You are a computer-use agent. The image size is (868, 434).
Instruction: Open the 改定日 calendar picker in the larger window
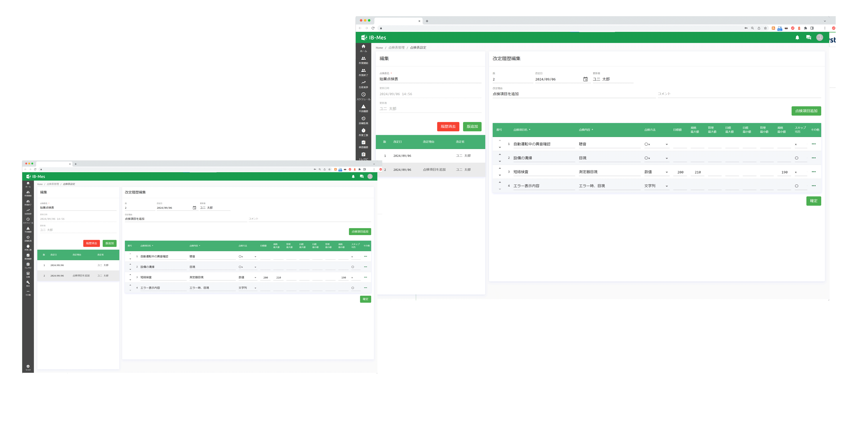pos(585,79)
